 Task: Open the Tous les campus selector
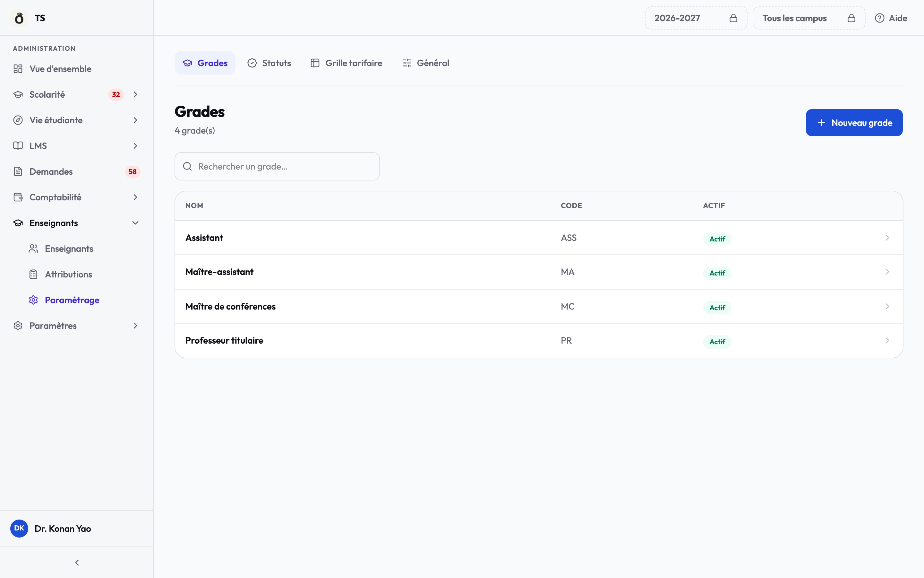tap(809, 18)
